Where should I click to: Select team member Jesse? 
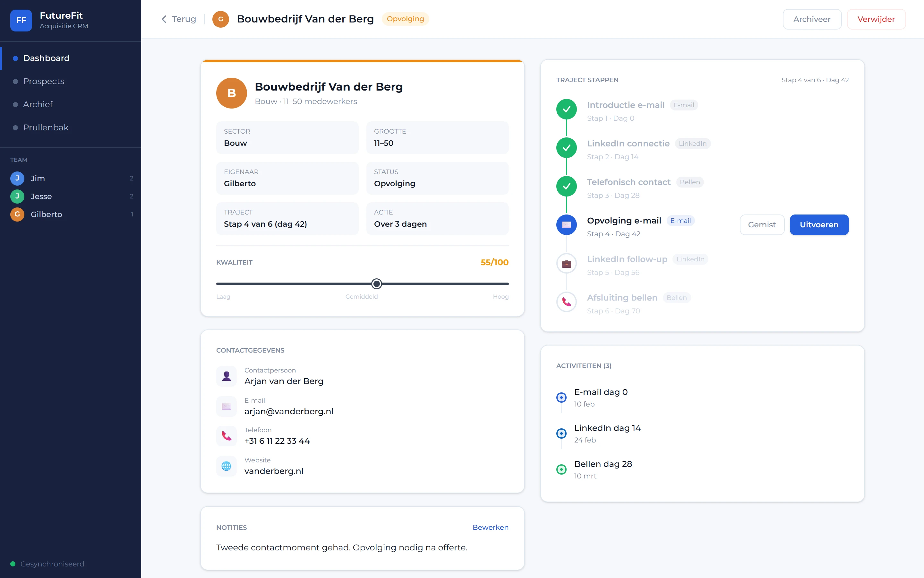point(72,197)
